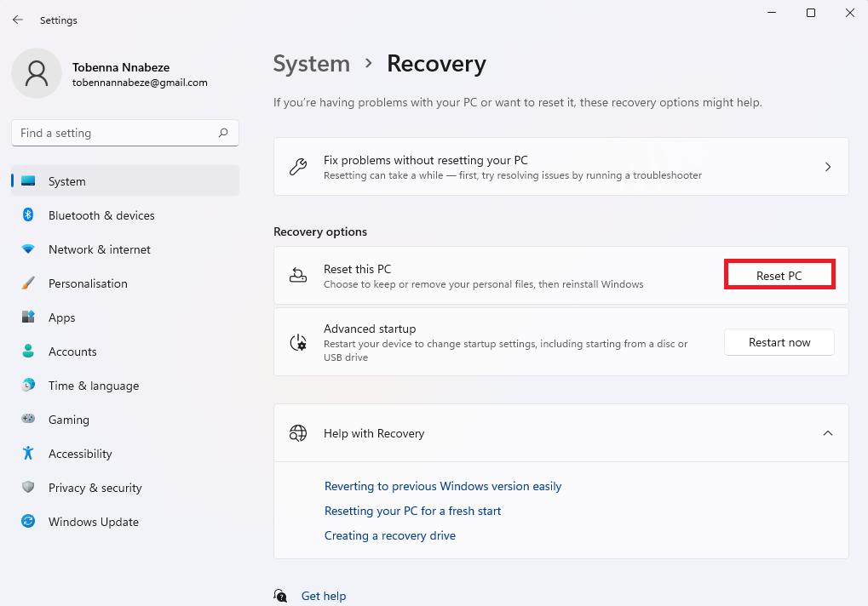Open Fix problems without resetting chevron
The image size is (868, 606).
827,167
